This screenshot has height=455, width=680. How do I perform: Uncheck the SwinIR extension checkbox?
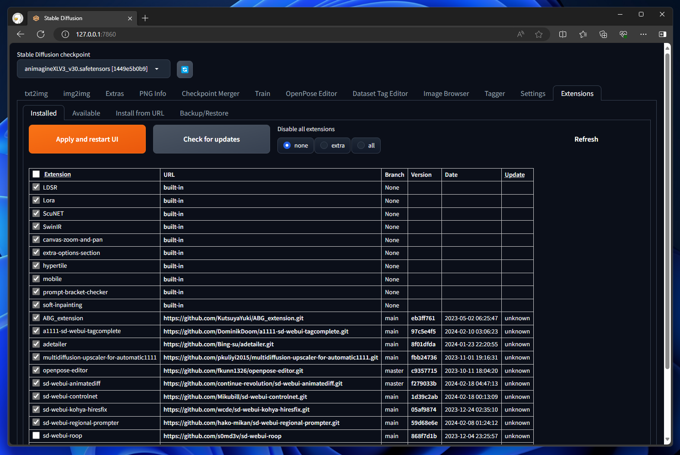[36, 226]
